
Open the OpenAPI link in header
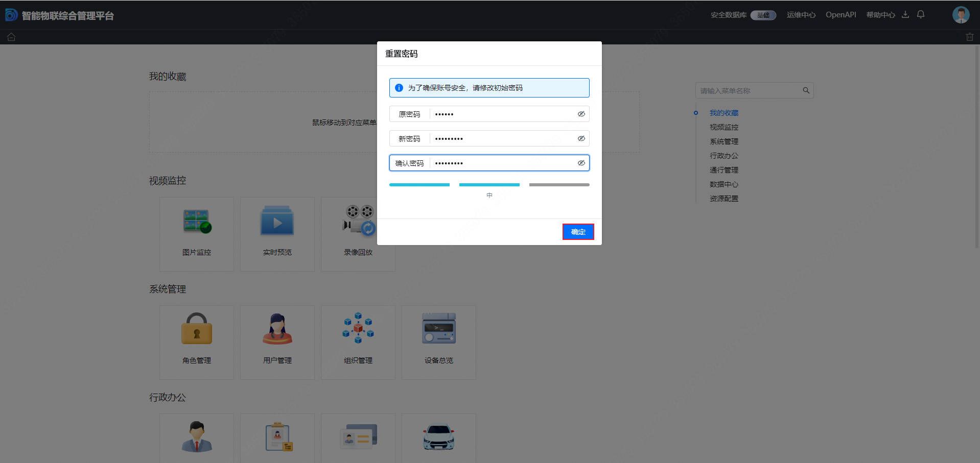(841, 15)
